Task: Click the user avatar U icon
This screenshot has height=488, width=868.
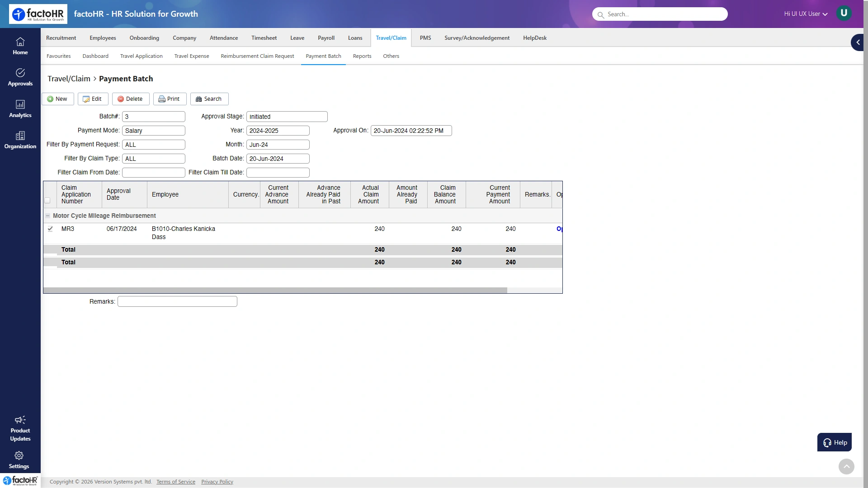Action: coord(844,13)
